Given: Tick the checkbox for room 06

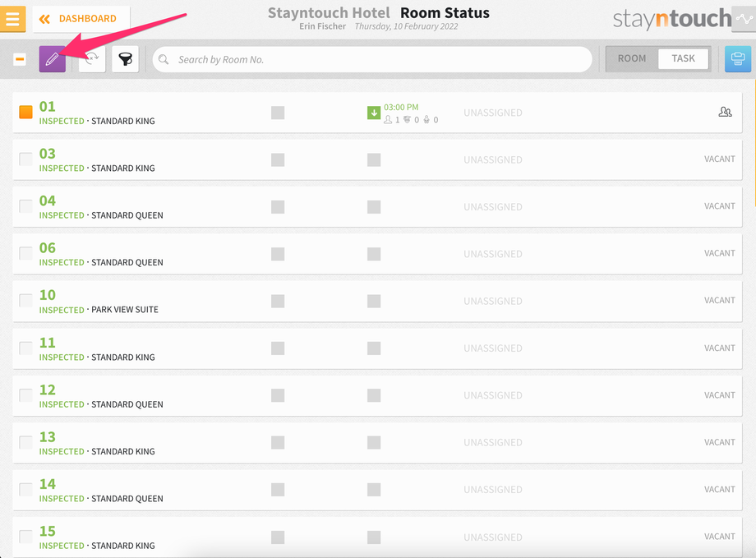Looking at the screenshot, I should pos(25,253).
